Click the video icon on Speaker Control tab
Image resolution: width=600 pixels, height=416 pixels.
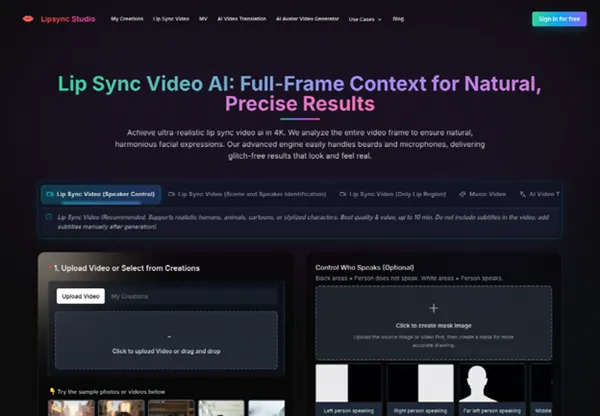pos(50,194)
